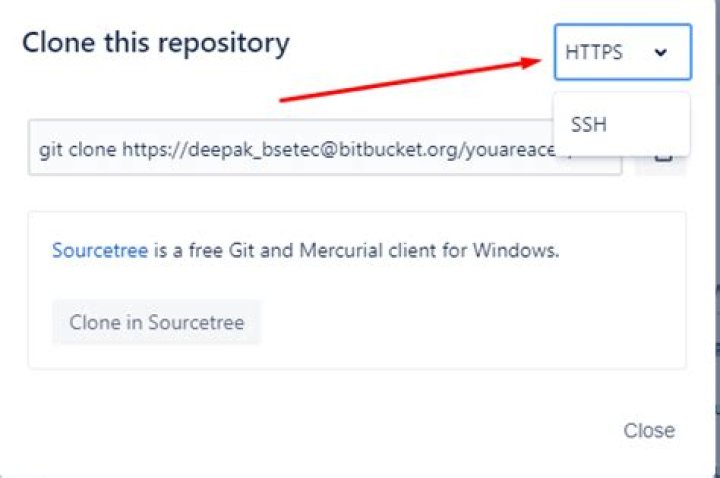This screenshot has width=720, height=478.
Task: Click the Clone in Sourcetree button
Action: (157, 322)
